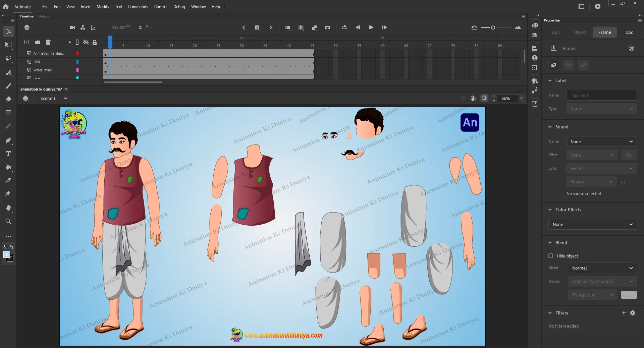Select the Text tool
The width and height of the screenshot is (644, 348).
(8, 154)
